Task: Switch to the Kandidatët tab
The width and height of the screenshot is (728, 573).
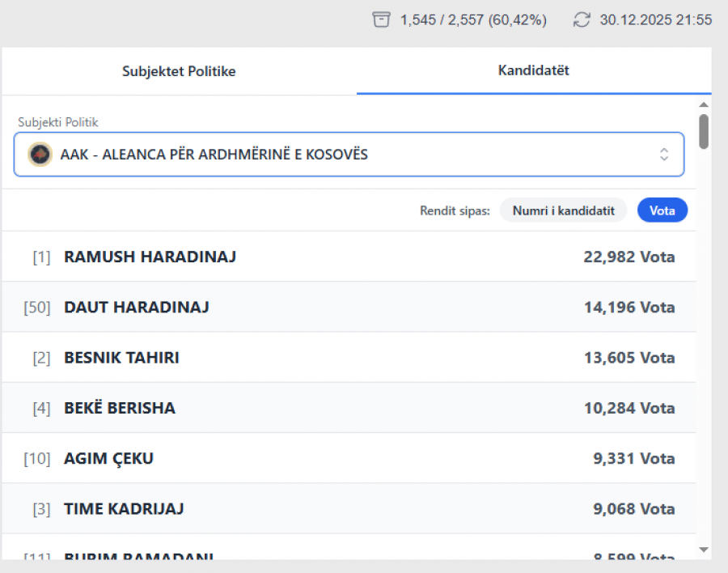Action: pos(534,70)
